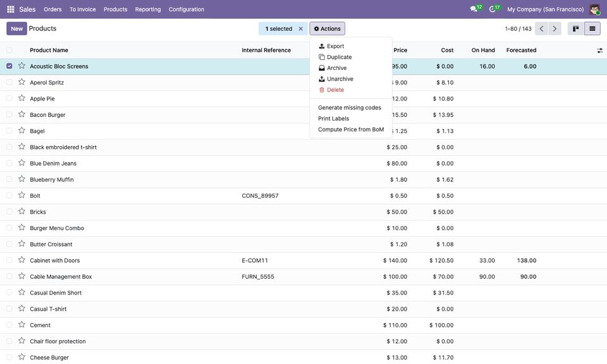This screenshot has height=364, width=607.
Task: Run Compute Price from BoM
Action: pos(351,129)
